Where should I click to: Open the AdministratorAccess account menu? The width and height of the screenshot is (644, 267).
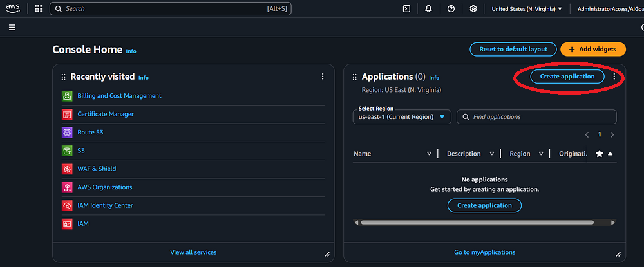click(x=609, y=9)
